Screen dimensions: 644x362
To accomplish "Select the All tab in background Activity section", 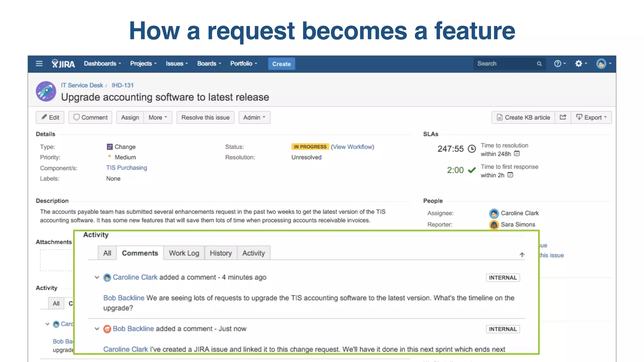I will pos(56,304).
